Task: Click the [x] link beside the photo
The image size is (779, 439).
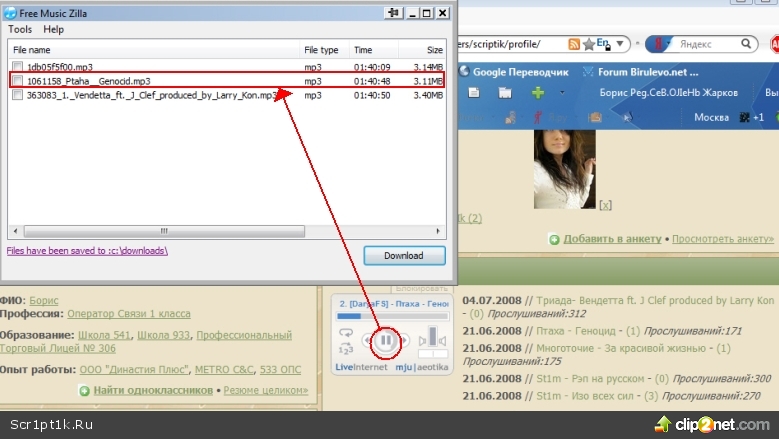Action: (605, 205)
